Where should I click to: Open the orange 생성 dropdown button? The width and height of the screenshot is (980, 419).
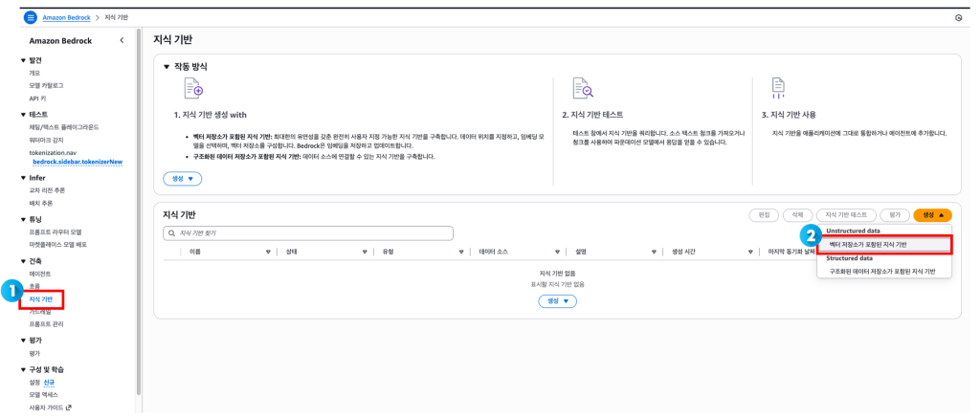click(x=932, y=215)
